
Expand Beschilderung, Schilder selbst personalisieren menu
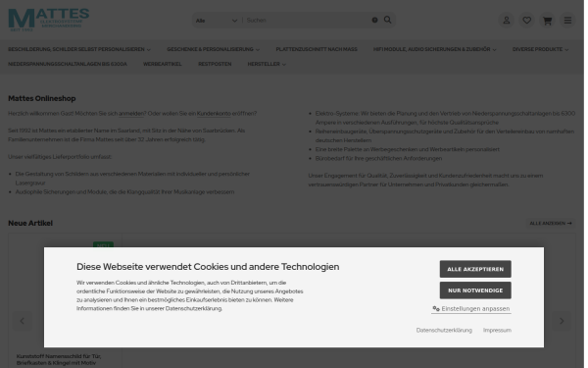pos(79,50)
